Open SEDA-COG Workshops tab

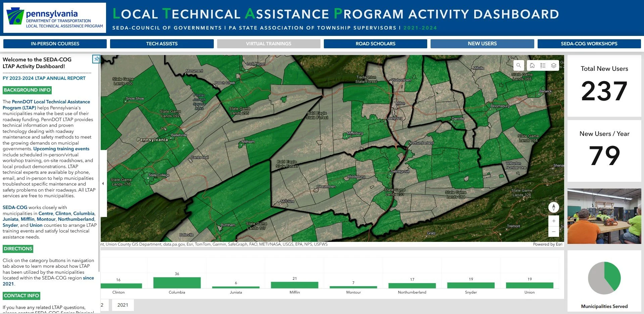pyautogui.click(x=589, y=44)
